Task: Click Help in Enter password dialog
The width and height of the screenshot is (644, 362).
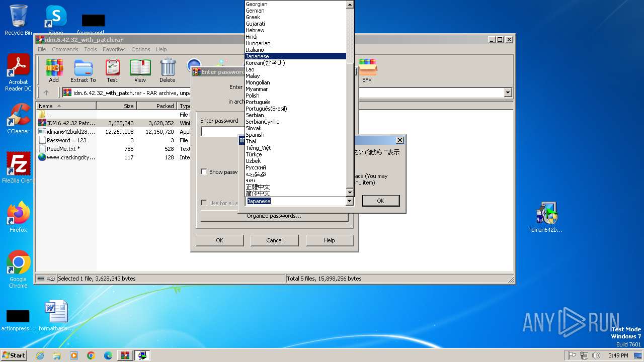Action: [x=329, y=240]
